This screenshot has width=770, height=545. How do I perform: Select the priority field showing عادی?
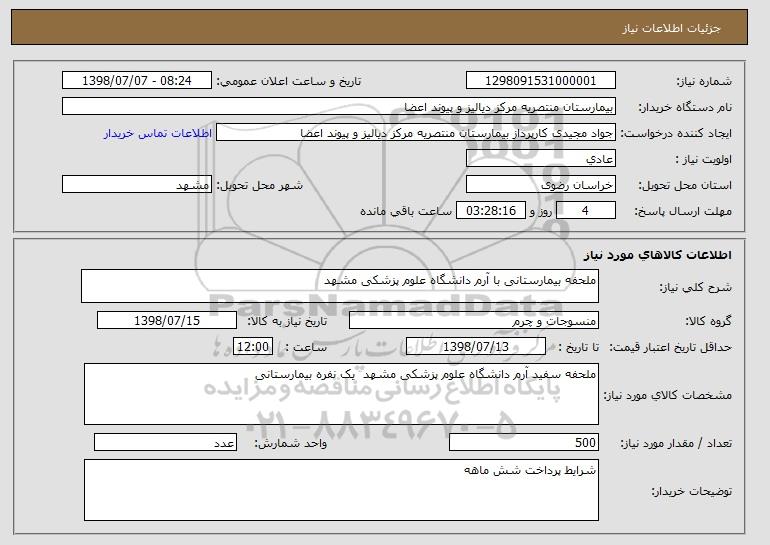541,159
